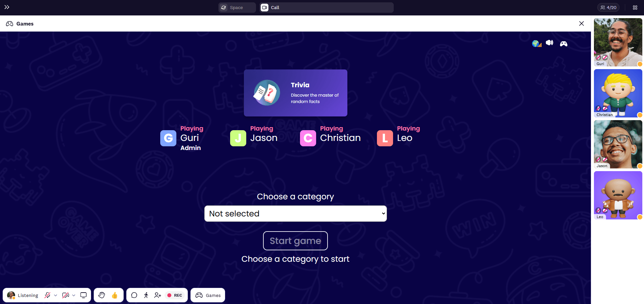This screenshot has width=644, height=304.
Task: Toggle the muted microphone button
Action: coord(47,295)
